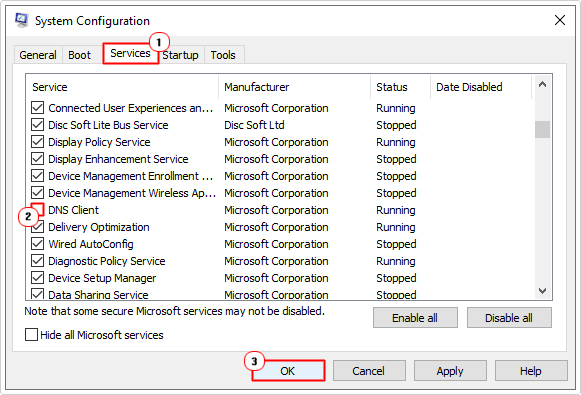Open the Startup tab
Screen dimensions: 581x395
pos(180,55)
